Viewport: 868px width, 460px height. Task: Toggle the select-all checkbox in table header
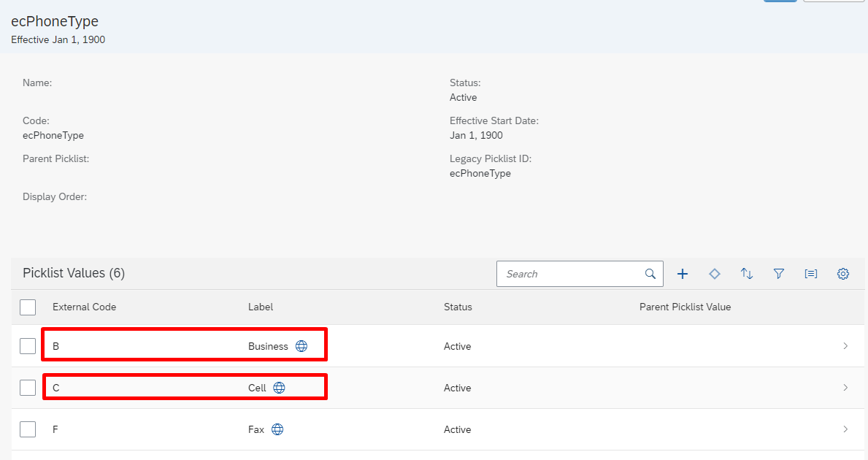28,307
